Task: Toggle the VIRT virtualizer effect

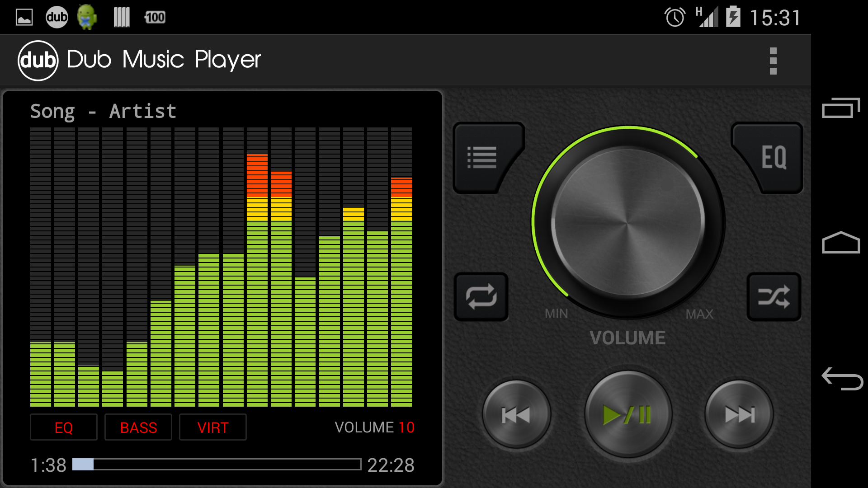Action: [212, 427]
